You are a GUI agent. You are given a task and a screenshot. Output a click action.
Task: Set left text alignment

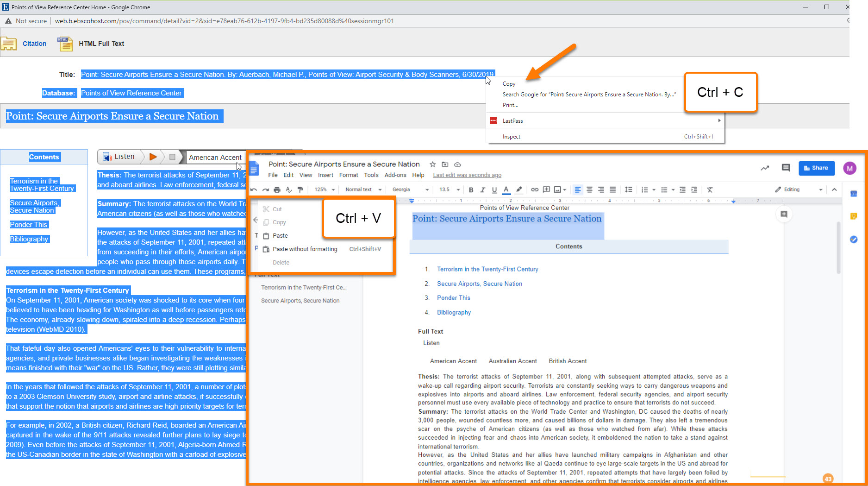coord(578,189)
